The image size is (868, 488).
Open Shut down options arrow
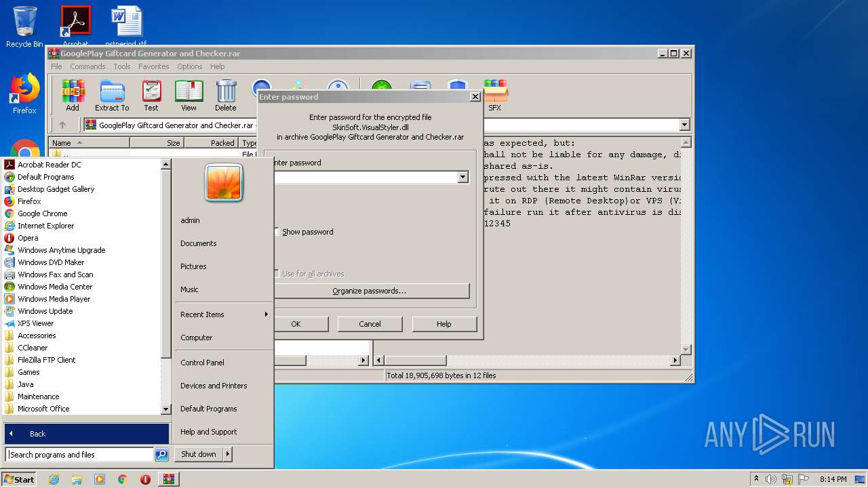pyautogui.click(x=227, y=454)
